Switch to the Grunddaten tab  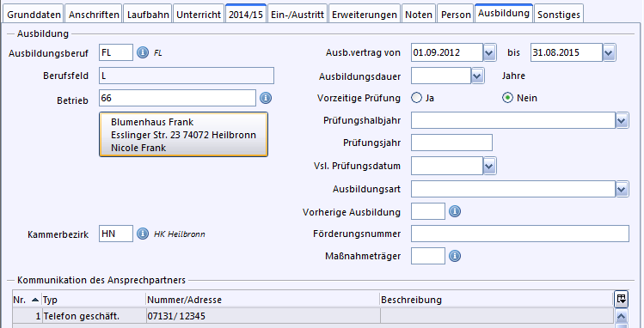pyautogui.click(x=34, y=15)
